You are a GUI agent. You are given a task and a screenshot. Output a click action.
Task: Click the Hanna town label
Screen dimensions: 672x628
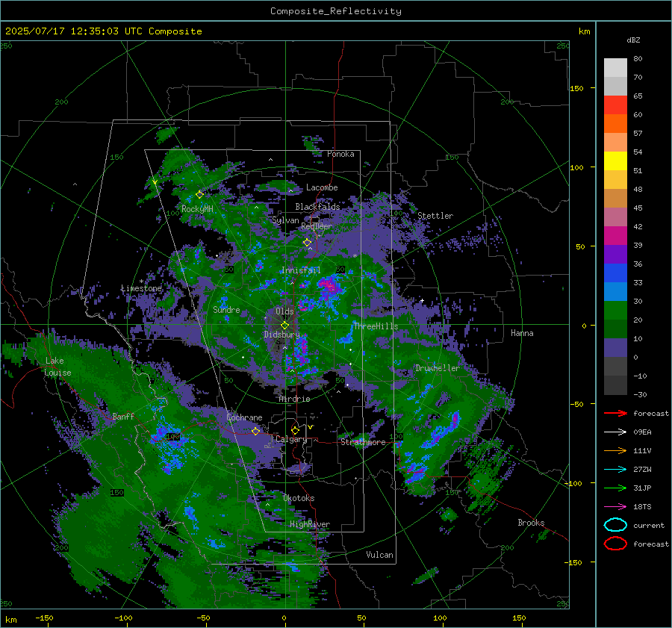pos(522,333)
